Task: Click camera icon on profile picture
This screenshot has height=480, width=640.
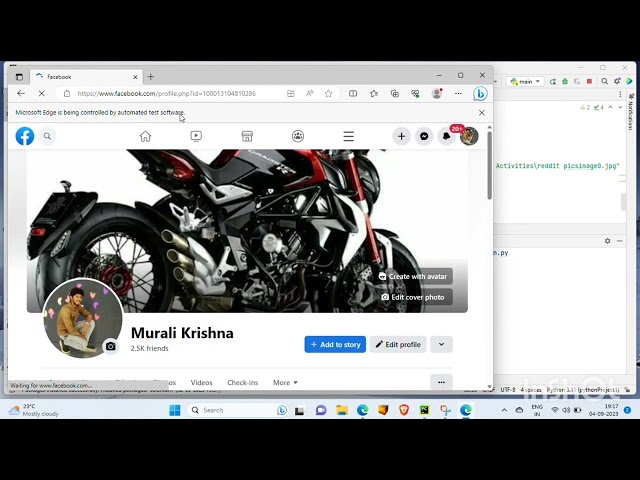Action: pos(111,347)
